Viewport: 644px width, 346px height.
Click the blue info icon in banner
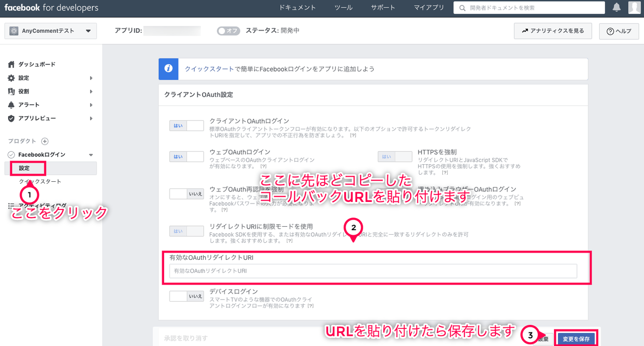pos(169,69)
